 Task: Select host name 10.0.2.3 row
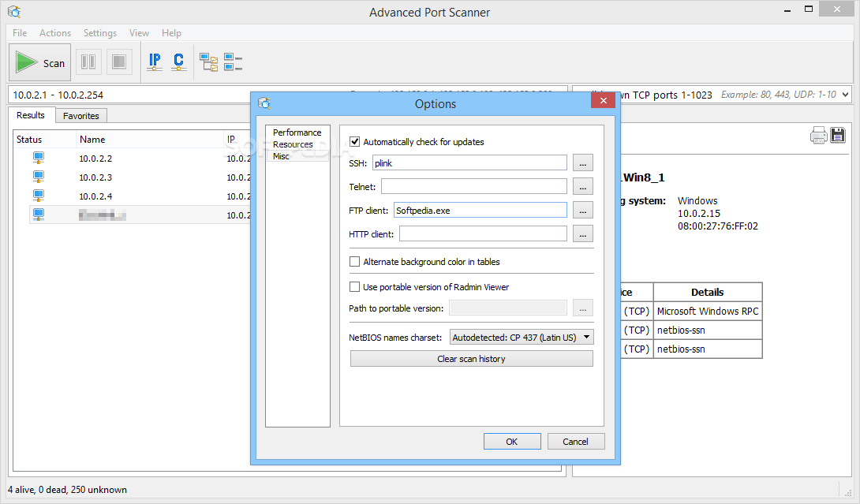(x=95, y=177)
